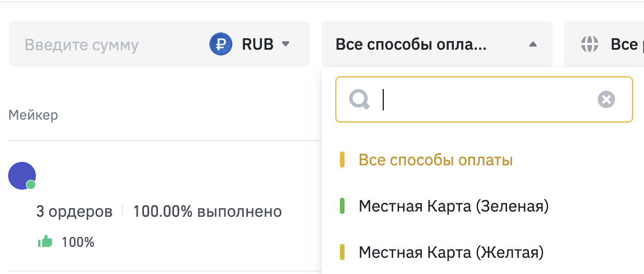Focus the payment method search field
The image size is (644, 274).
(x=486, y=100)
